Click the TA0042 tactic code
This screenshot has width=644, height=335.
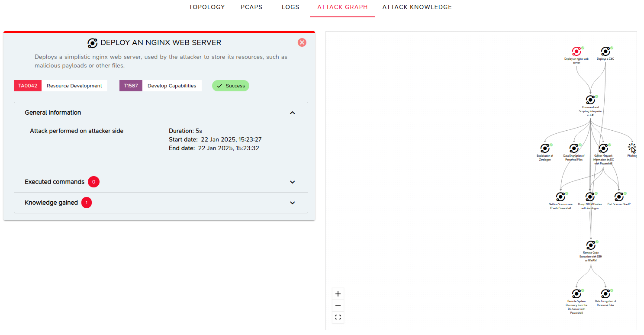28,86
